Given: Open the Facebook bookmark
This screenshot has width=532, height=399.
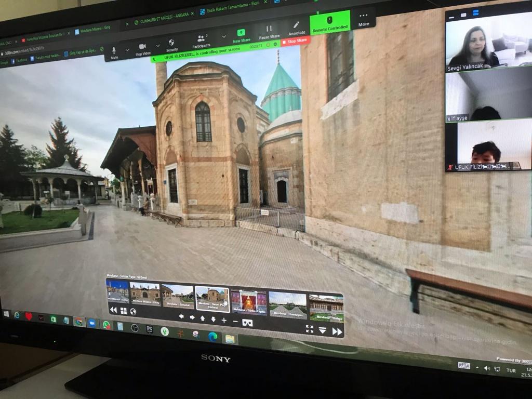Looking at the screenshot, I should pyautogui.click(x=19, y=60).
